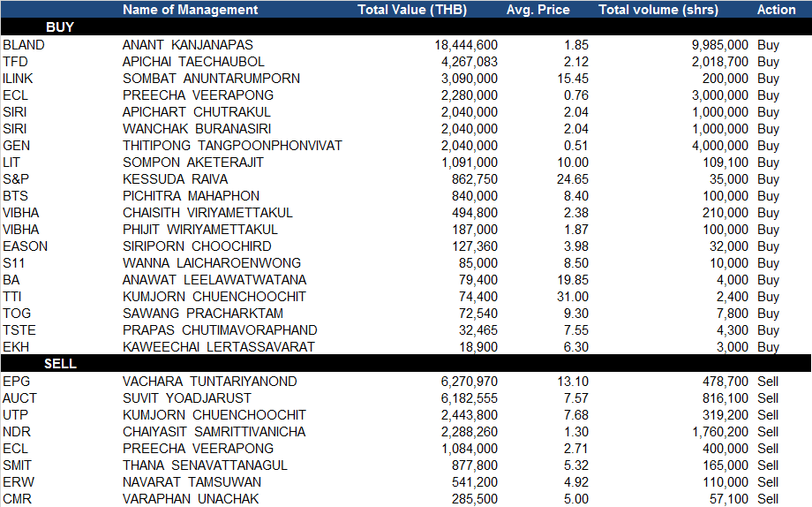Click the EASON ticker cell
Screen dimensions: 812x507
point(25,246)
